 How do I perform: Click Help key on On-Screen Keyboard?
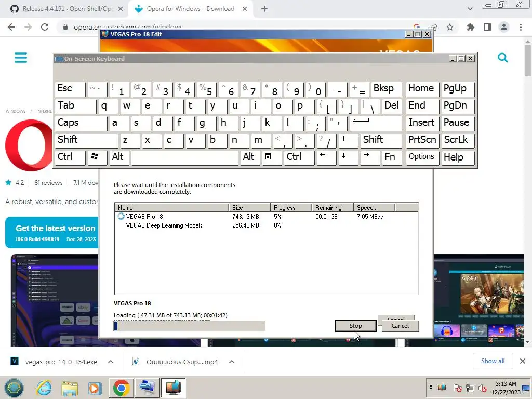[x=457, y=157]
